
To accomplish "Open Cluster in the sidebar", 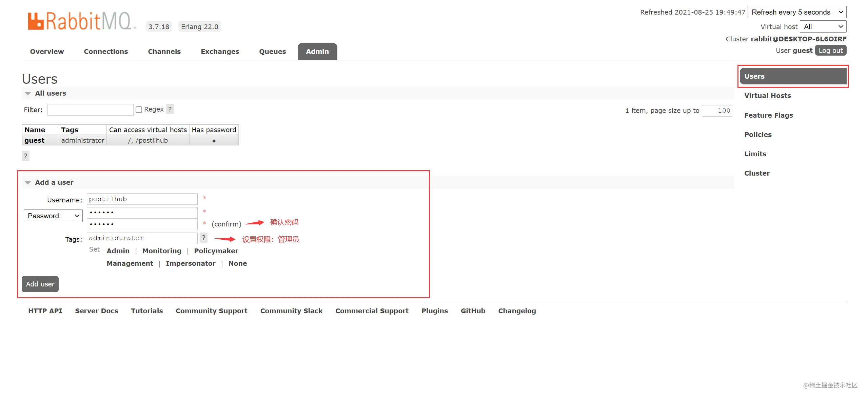I will tap(757, 173).
